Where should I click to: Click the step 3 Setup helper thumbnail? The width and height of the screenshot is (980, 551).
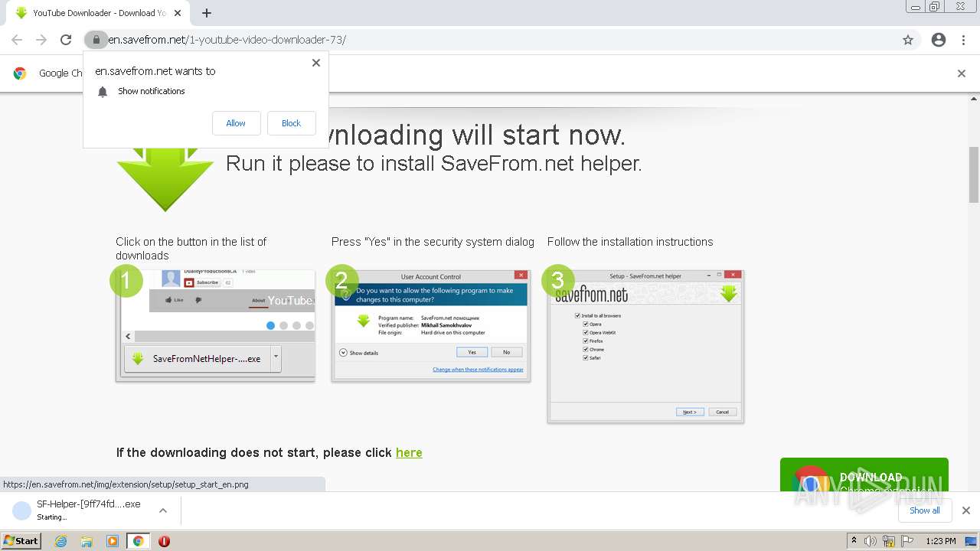pyautogui.click(x=645, y=346)
